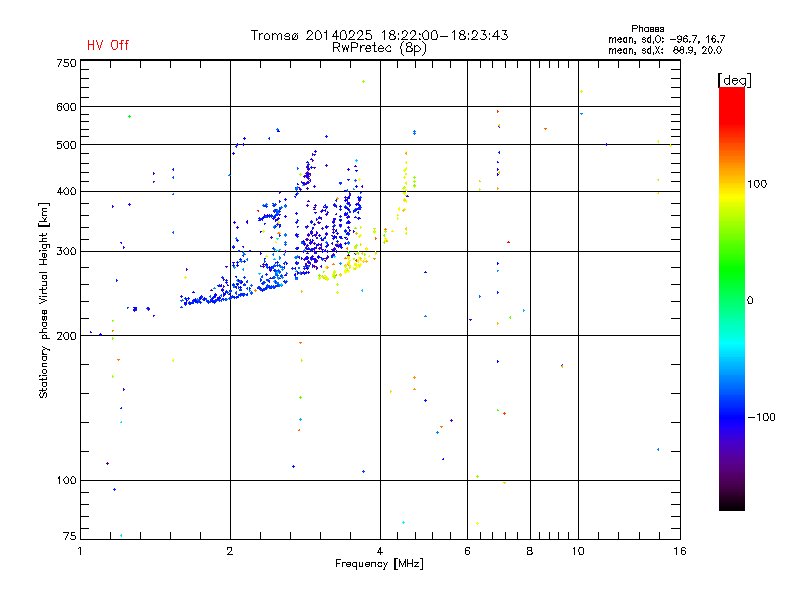Click the y-axis tick label "75"
800x600 pixels.
[x=69, y=536]
